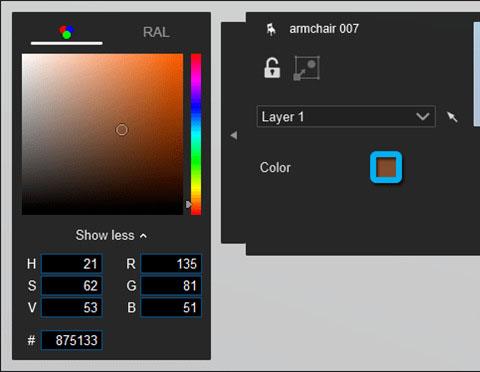This screenshot has width=480, height=372.
Task: Toggle the unlocked padlock icon
Action: [x=272, y=68]
